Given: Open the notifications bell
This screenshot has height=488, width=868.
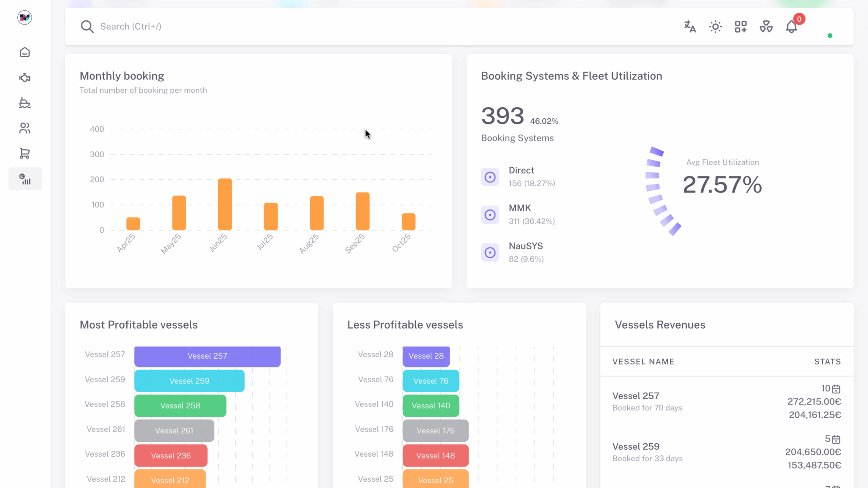Looking at the screenshot, I should pos(791,27).
